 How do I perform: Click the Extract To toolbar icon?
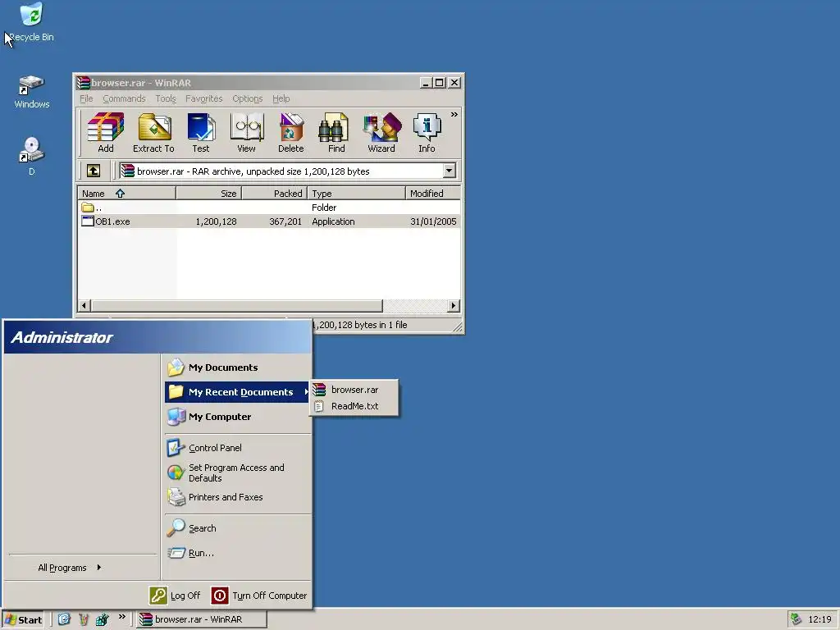point(153,133)
